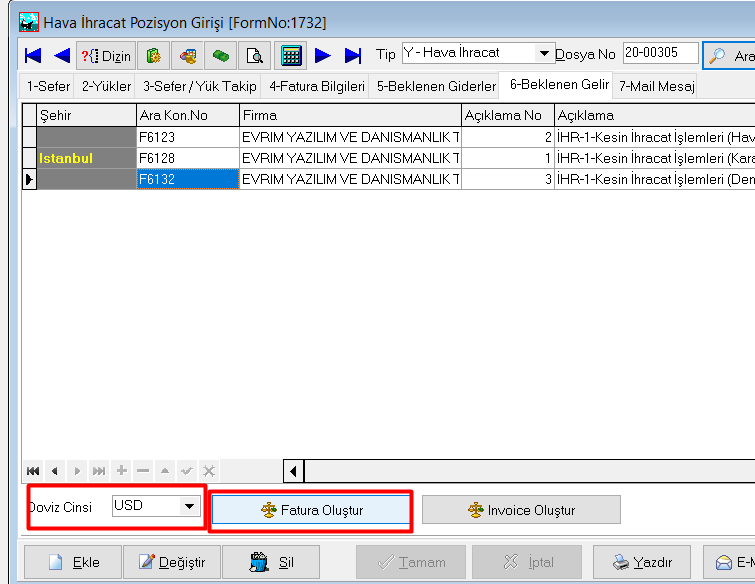Click grid navigator checkmark post icon

(187, 471)
